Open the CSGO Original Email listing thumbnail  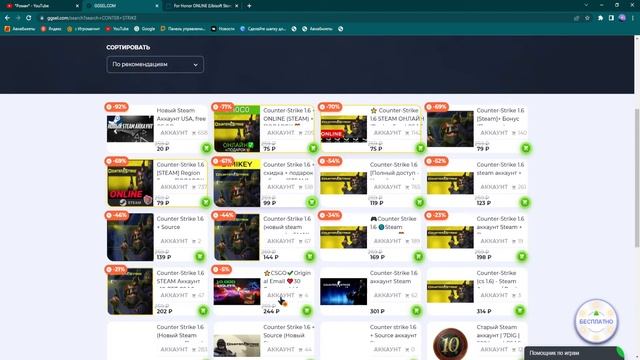tap(237, 291)
